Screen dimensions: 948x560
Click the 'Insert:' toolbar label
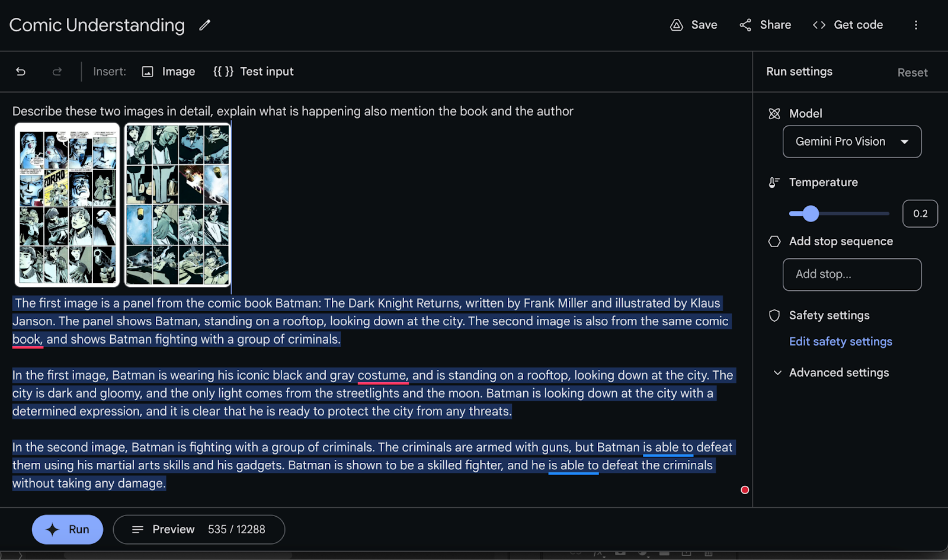pyautogui.click(x=110, y=72)
